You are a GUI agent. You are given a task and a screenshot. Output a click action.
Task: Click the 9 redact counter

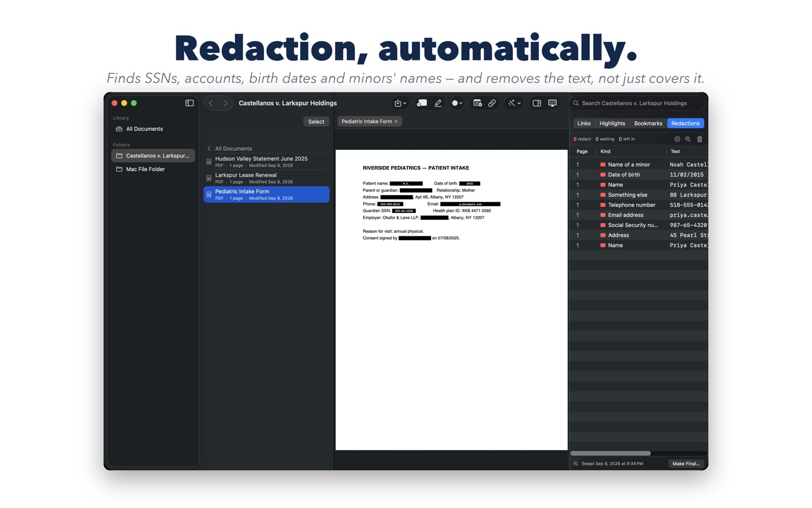[x=582, y=139]
